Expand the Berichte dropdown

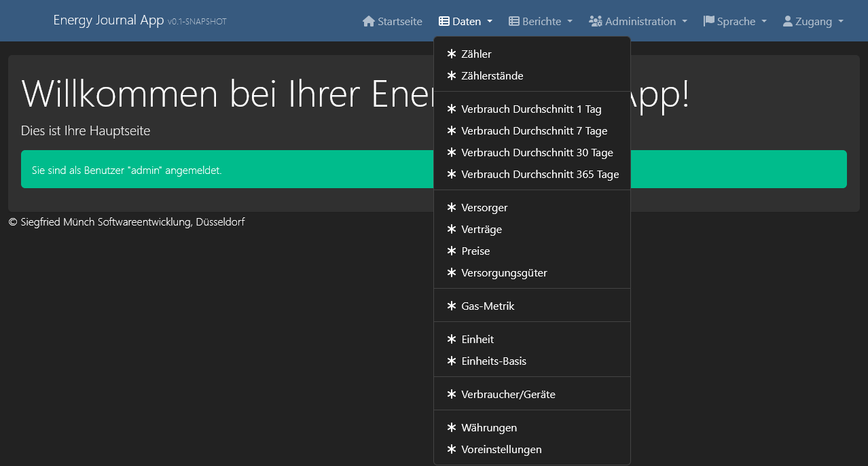tap(541, 21)
